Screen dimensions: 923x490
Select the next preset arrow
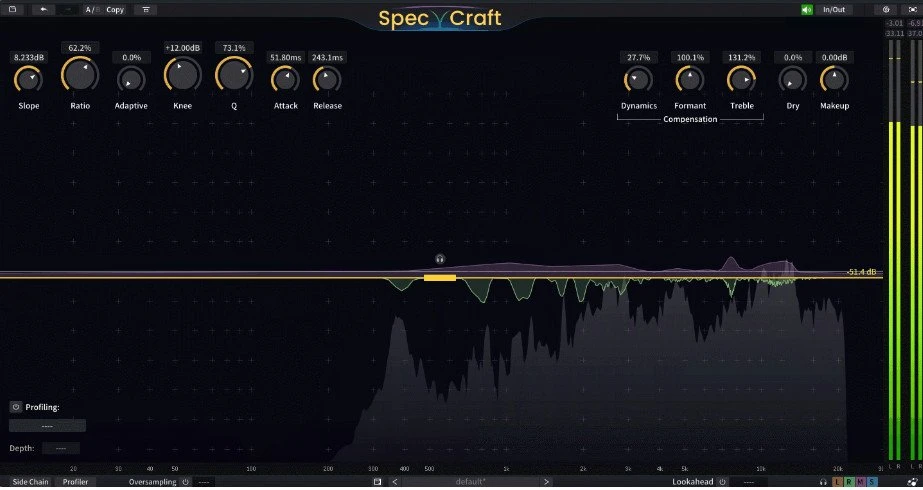[546, 482]
